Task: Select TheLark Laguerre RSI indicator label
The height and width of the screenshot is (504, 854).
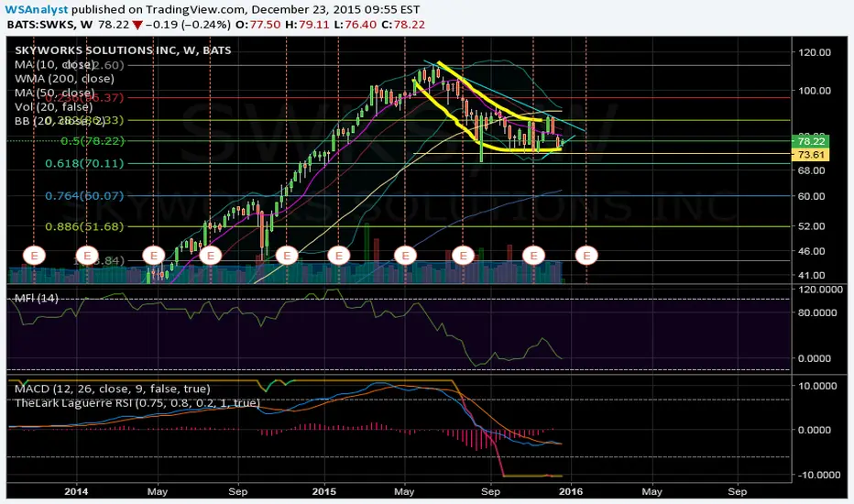Action: pos(137,402)
